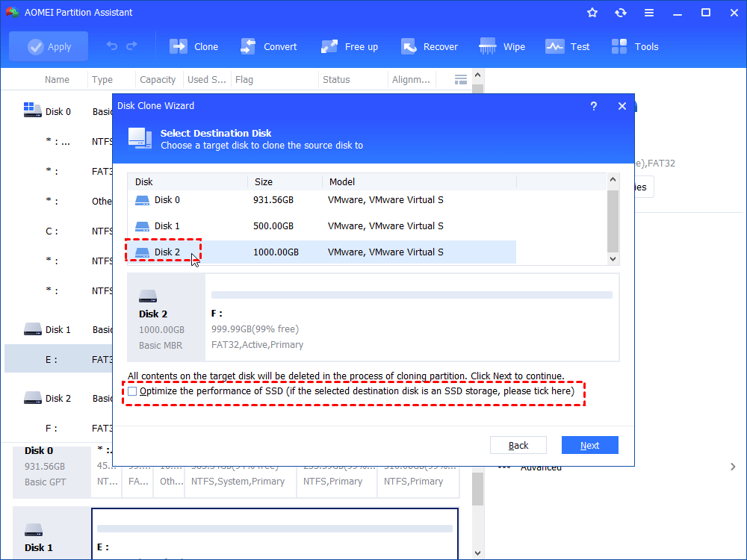Select Disk 2 as destination in wizard
Image resolution: width=747 pixels, height=560 pixels.
321,252
